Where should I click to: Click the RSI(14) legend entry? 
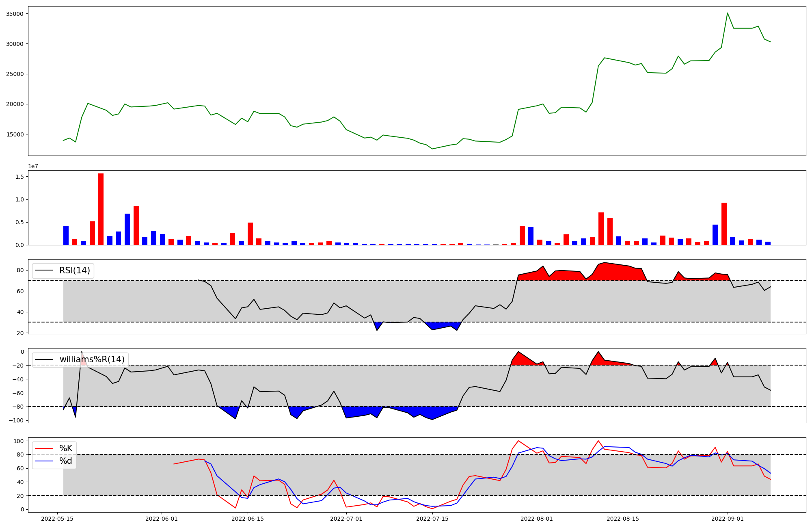[74, 270]
